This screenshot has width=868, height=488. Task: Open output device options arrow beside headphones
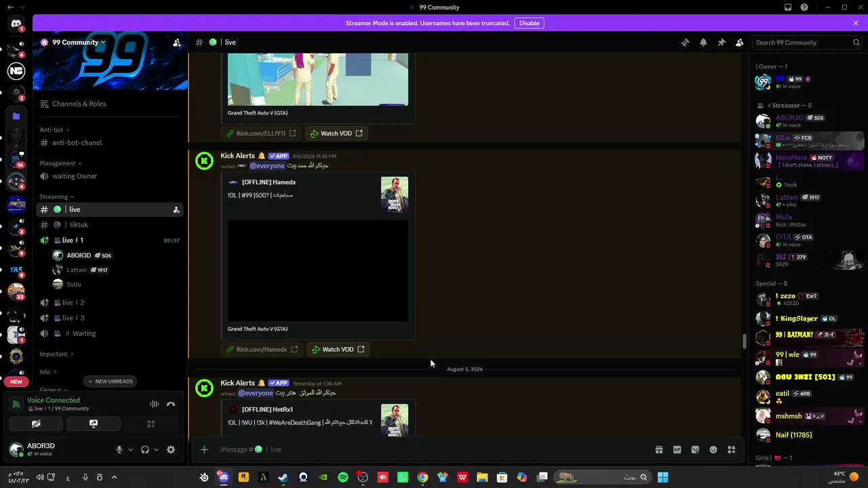point(156,449)
